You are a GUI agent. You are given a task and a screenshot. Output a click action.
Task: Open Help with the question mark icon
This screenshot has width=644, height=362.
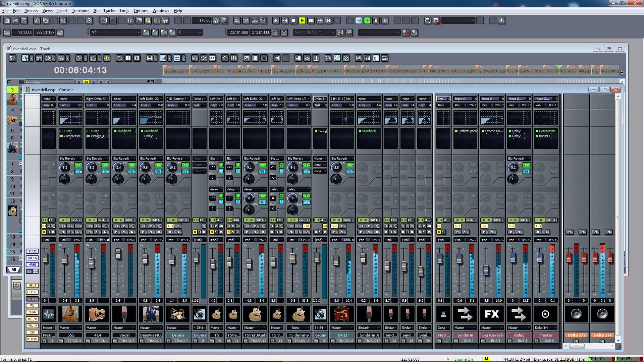tap(89, 20)
